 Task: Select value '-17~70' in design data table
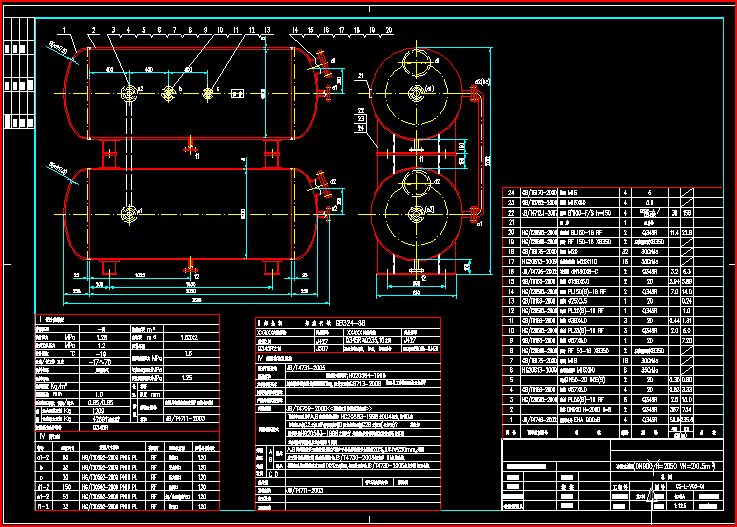pyautogui.click(x=100, y=362)
